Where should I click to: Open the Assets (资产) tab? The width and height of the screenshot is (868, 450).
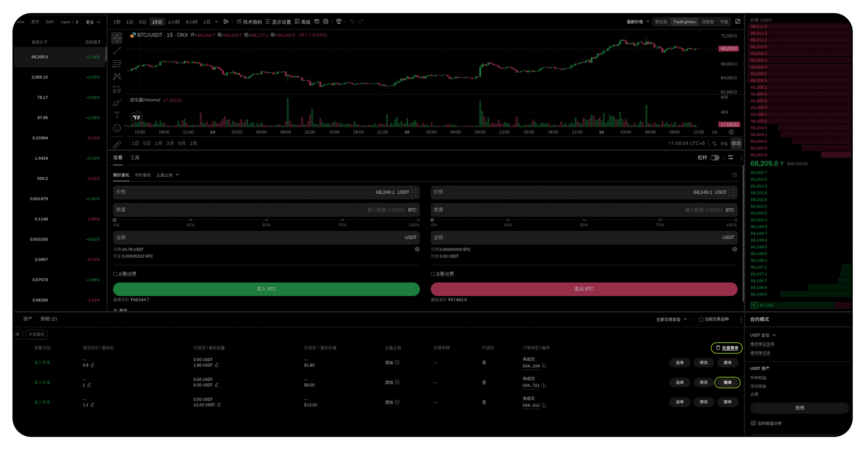tap(28, 319)
